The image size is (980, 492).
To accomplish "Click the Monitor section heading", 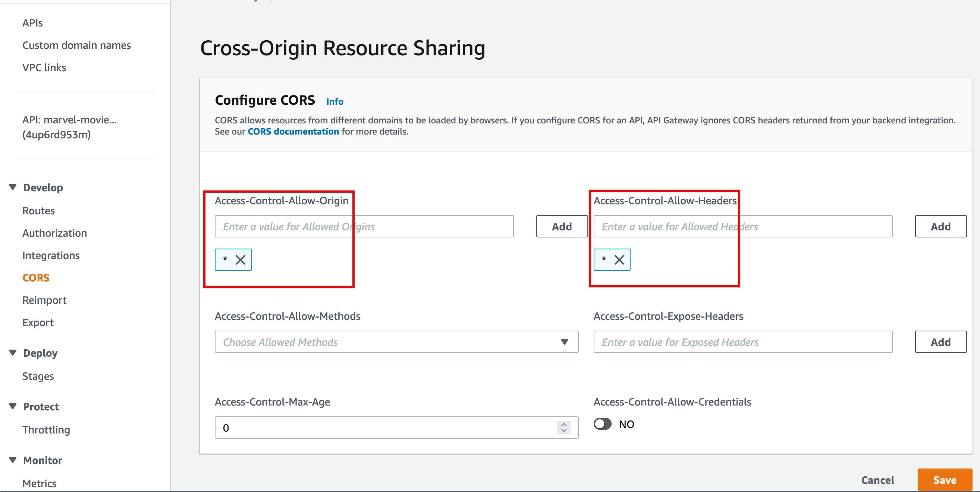I will point(43,460).
